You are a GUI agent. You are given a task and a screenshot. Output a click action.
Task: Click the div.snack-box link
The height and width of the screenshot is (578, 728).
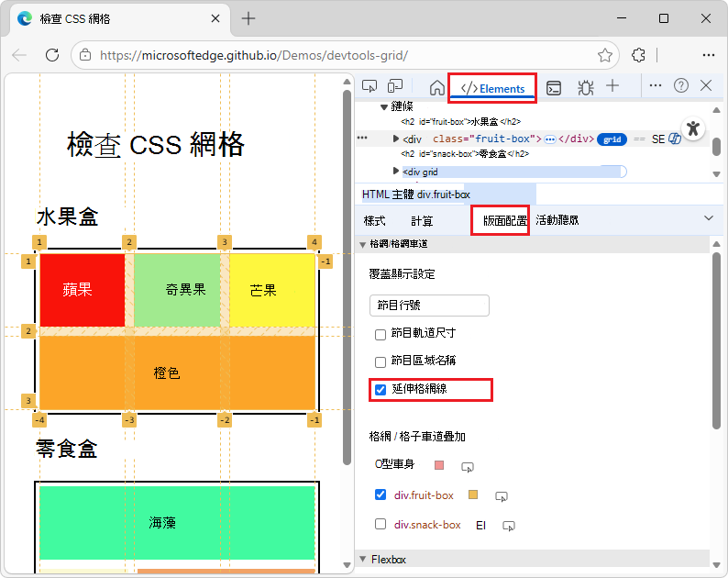tap(427, 525)
